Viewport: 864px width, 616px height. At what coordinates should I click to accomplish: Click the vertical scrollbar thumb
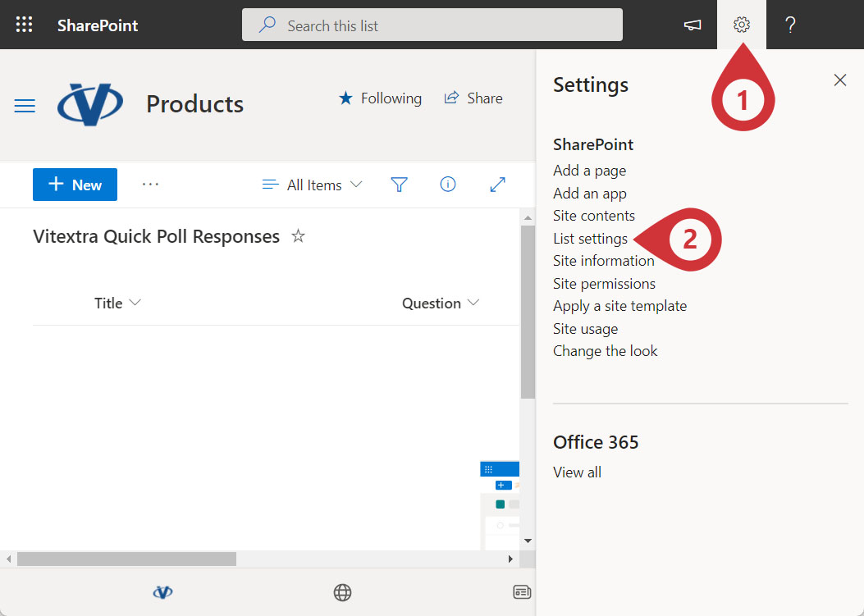(528, 312)
